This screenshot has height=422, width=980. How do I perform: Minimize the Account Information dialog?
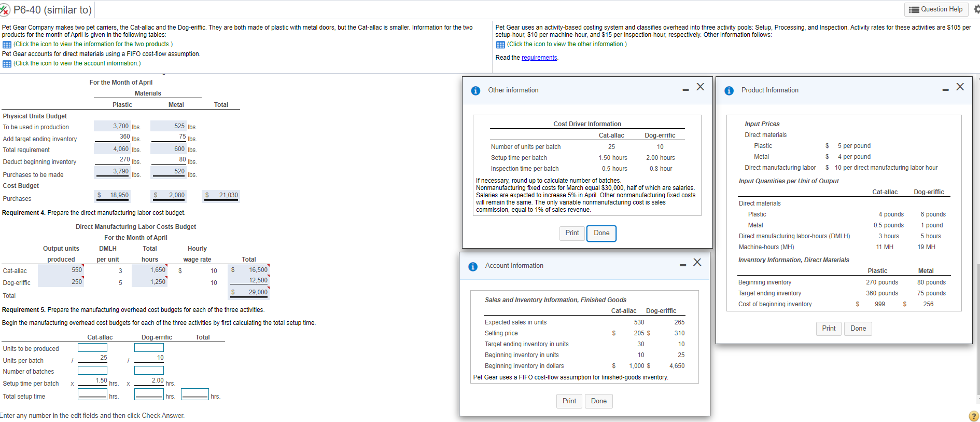(683, 265)
